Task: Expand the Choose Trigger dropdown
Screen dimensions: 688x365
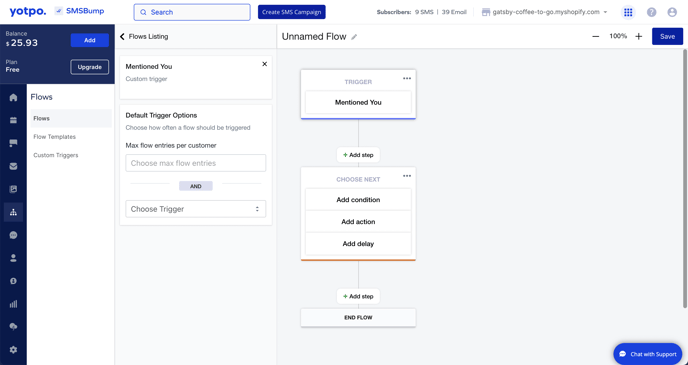Action: (x=196, y=209)
